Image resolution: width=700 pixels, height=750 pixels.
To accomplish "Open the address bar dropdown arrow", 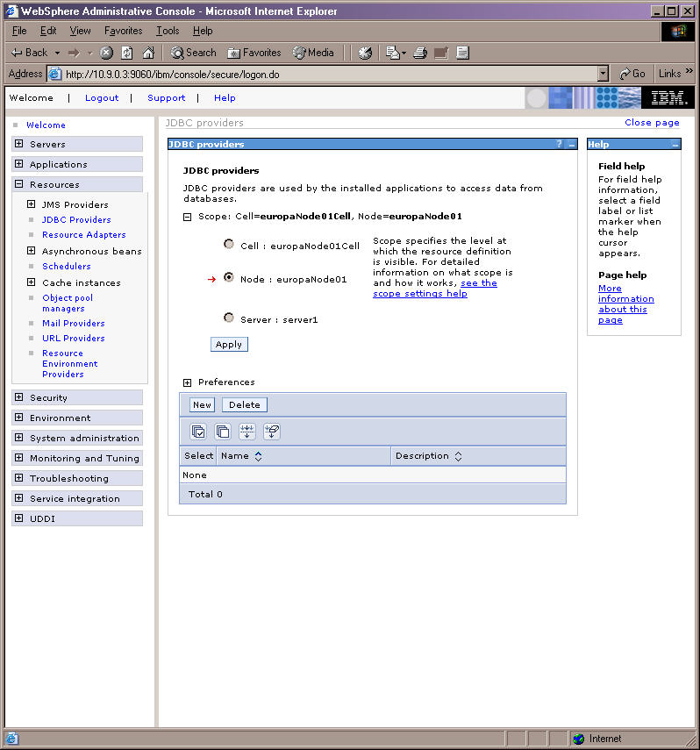I will click(603, 74).
